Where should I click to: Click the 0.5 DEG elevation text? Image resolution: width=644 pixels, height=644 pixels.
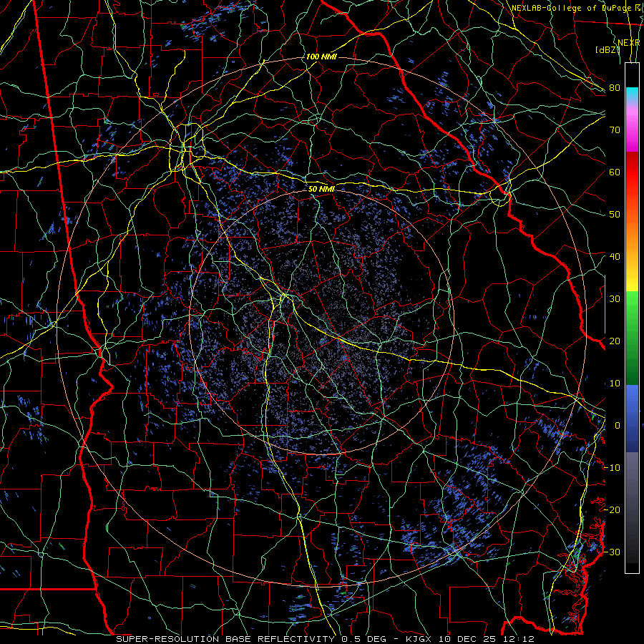point(364,639)
